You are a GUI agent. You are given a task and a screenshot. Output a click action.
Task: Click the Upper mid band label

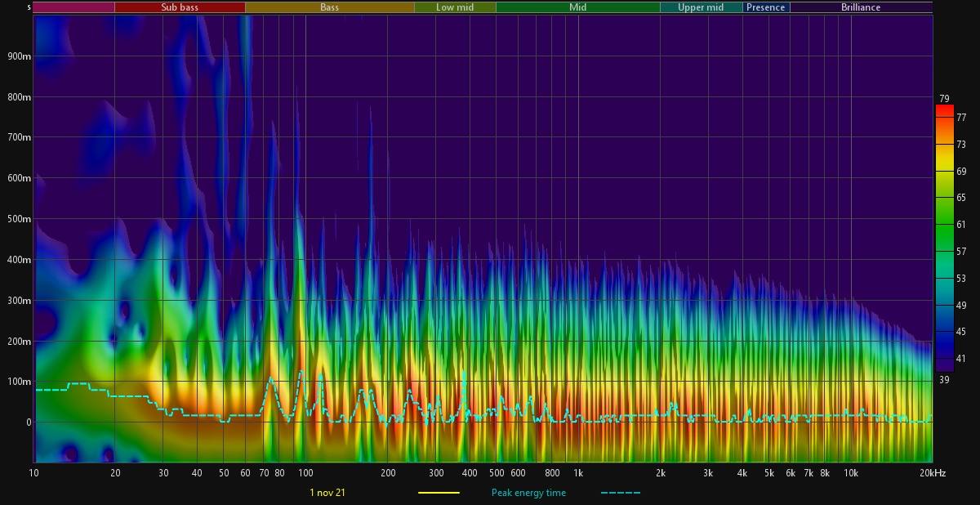point(701,7)
